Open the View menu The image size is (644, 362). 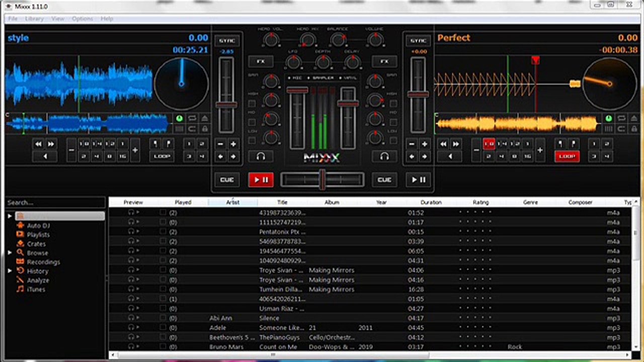point(58,19)
